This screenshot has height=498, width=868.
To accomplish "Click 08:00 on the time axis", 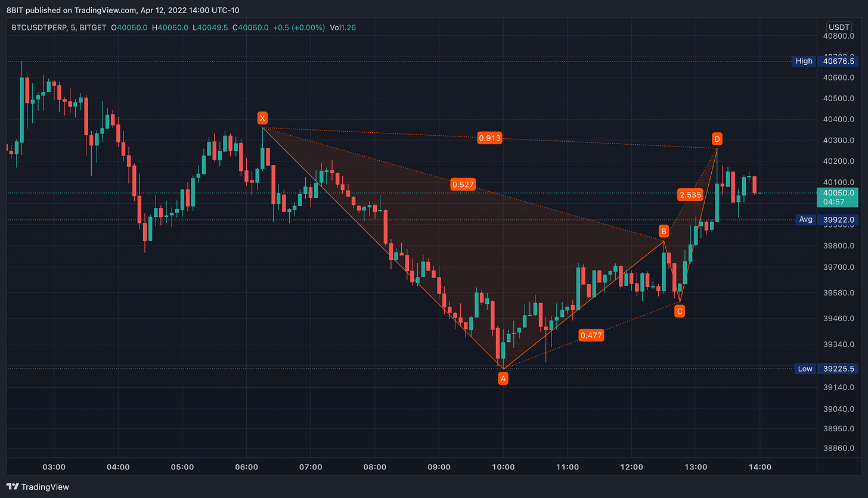I will (374, 466).
